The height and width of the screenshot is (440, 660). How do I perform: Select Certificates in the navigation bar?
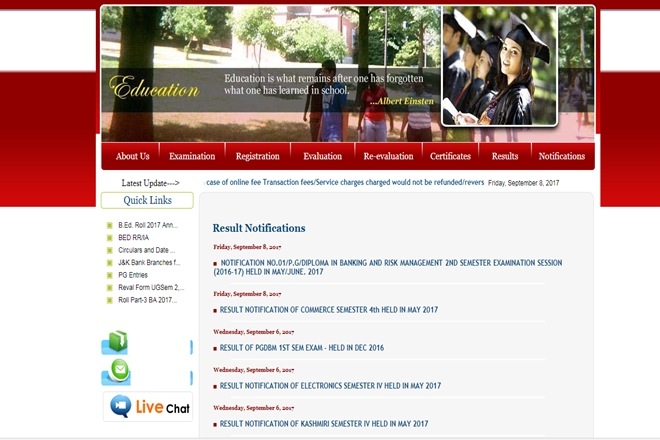tap(450, 156)
